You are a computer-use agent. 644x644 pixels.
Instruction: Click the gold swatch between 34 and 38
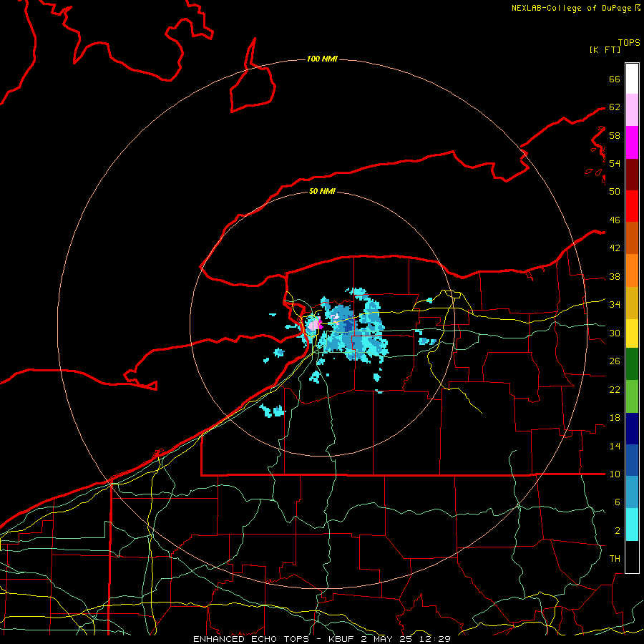pos(632,302)
